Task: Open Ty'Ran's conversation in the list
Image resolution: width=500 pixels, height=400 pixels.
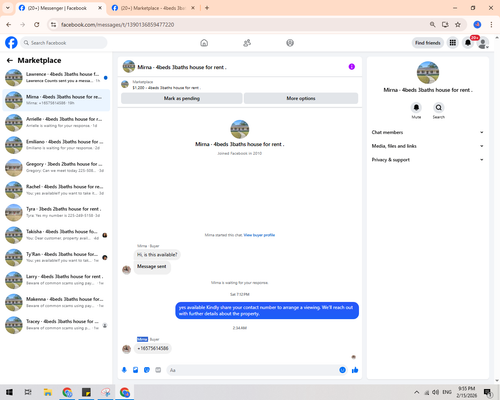Action: point(56,257)
